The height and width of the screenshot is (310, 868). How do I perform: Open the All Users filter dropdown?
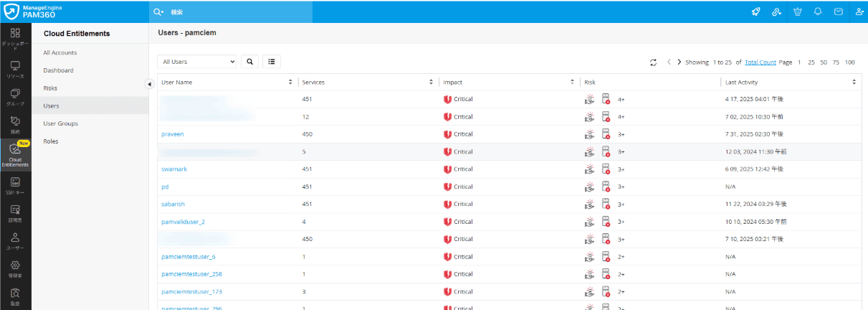tap(196, 62)
